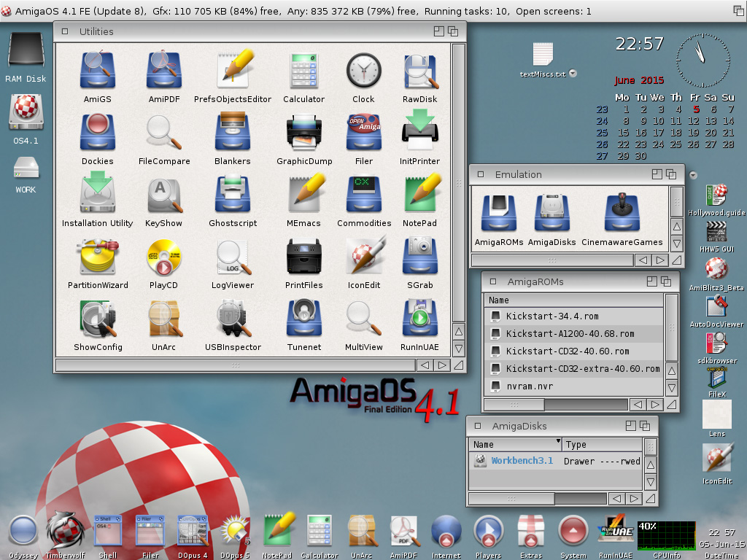Click the arrow below the calendar
The width and height of the screenshot is (747, 560).
pyautogui.click(x=692, y=175)
